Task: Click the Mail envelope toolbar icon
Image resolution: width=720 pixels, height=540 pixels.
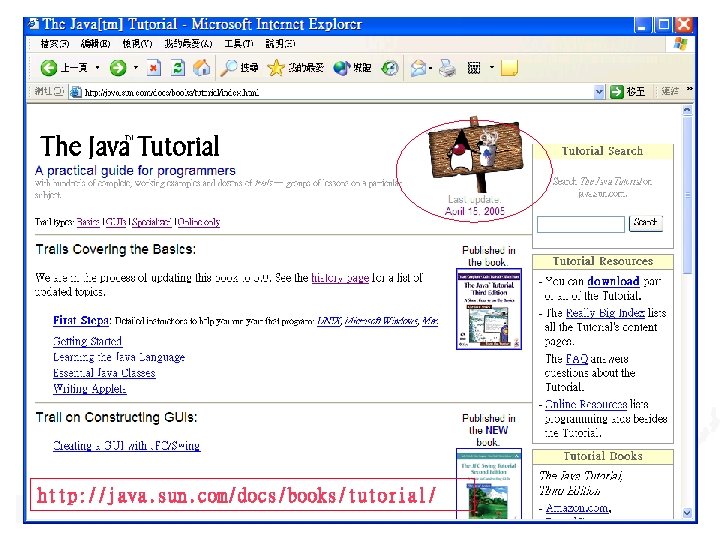Action: coord(418,68)
